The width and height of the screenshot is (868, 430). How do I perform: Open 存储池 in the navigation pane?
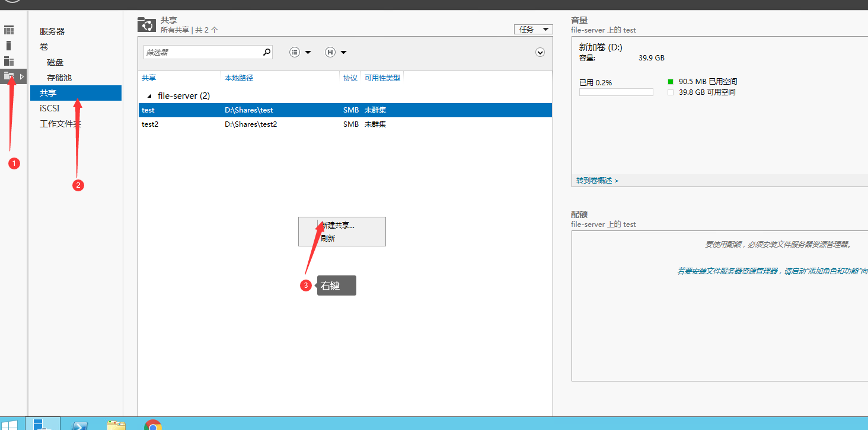click(59, 78)
